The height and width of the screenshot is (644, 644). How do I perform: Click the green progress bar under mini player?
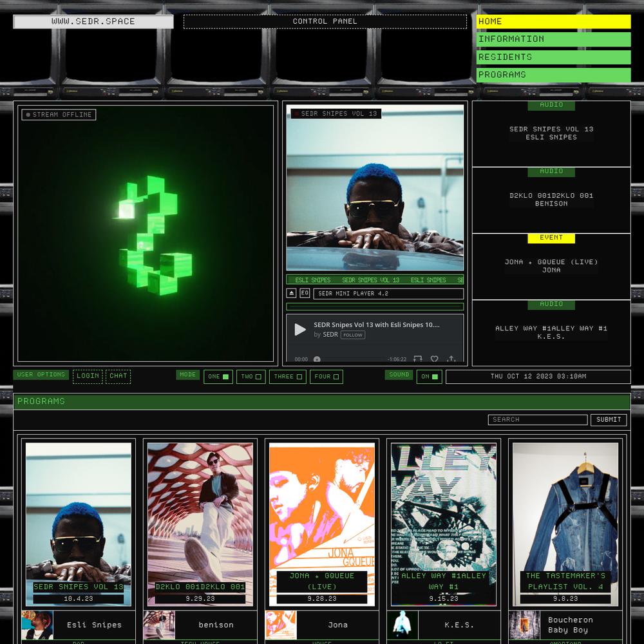point(375,307)
